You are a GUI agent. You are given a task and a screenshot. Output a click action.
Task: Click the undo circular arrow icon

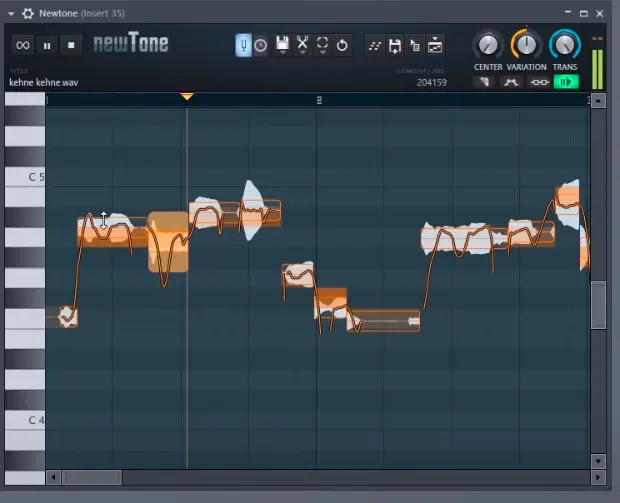(x=342, y=45)
